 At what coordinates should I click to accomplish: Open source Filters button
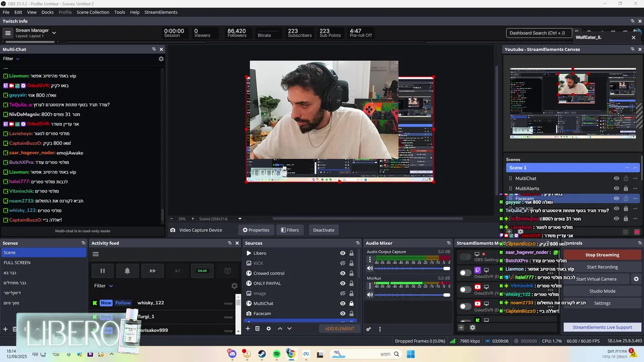290,230
